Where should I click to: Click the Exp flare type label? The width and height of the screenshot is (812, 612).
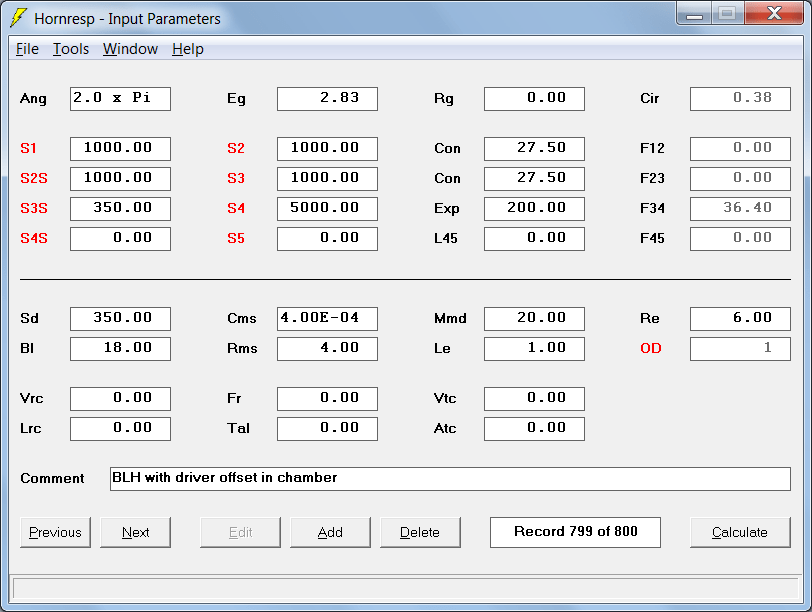[x=446, y=209]
